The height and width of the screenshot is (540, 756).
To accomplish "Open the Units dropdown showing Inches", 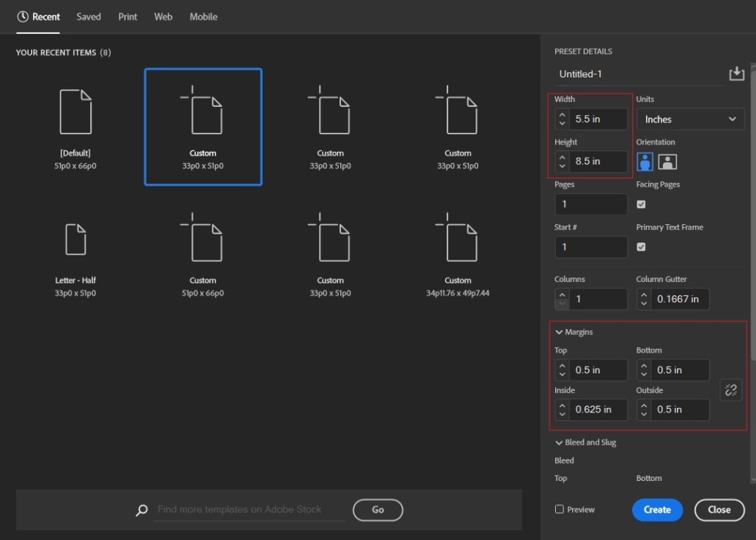I will pyautogui.click(x=690, y=119).
